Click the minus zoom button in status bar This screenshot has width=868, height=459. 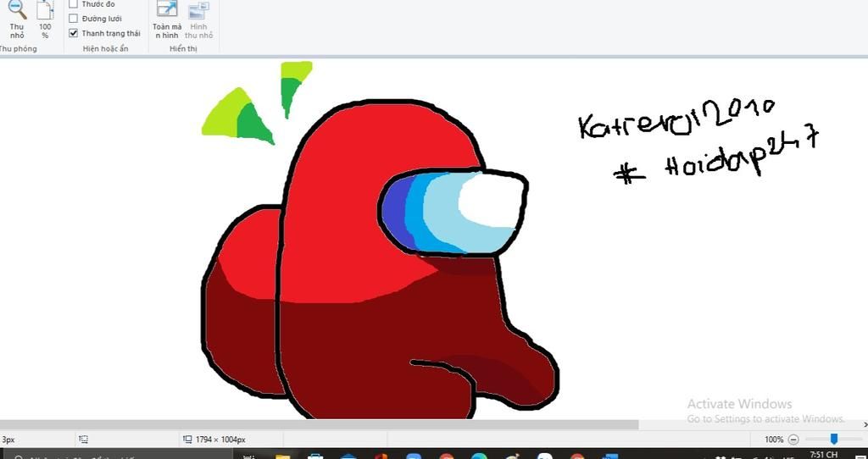click(793, 440)
